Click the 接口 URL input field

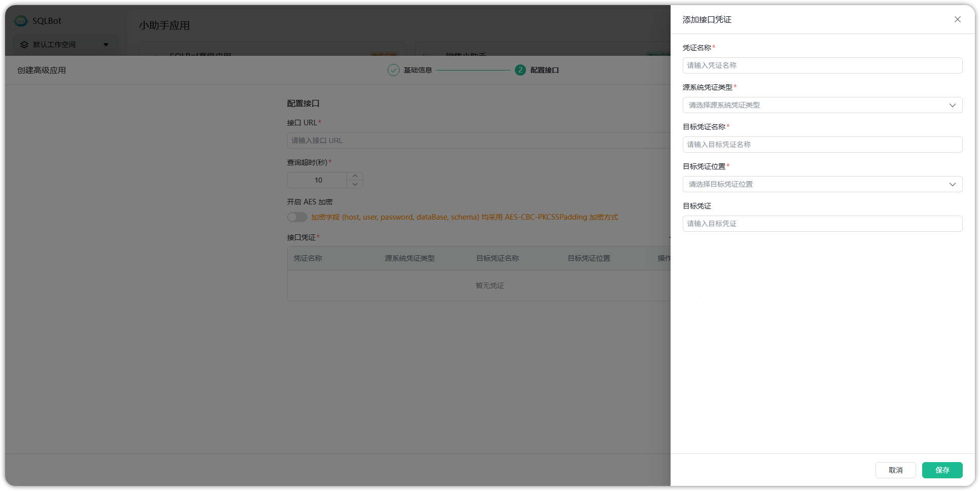[477, 141]
